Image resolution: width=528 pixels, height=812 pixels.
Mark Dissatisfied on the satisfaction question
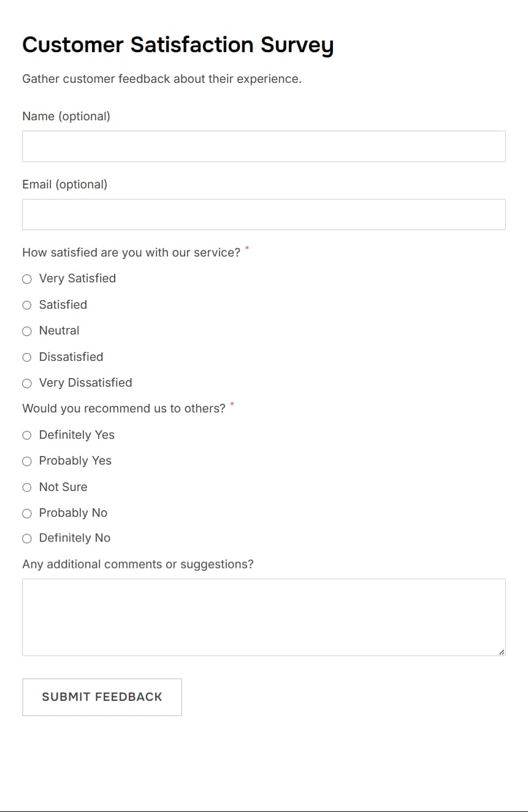[x=27, y=357]
